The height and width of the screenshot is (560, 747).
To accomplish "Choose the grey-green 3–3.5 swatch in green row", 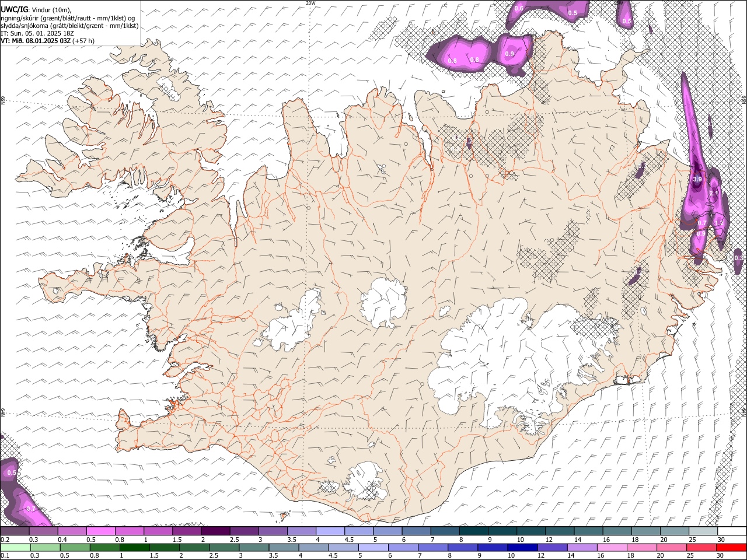I will pyautogui.click(x=253, y=547).
